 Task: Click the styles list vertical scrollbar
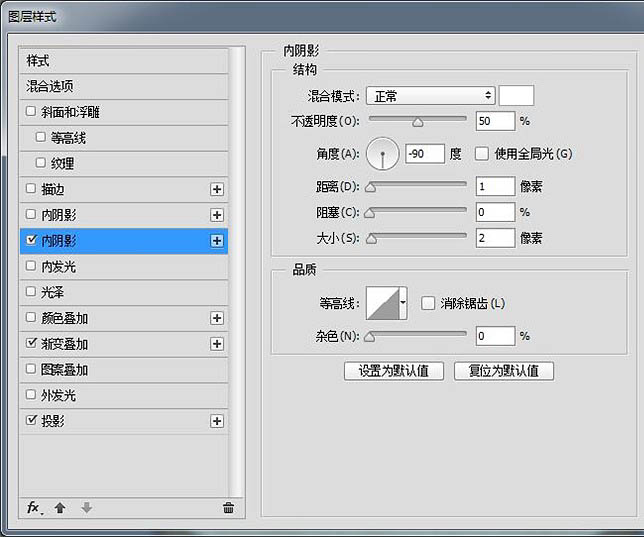click(x=236, y=271)
